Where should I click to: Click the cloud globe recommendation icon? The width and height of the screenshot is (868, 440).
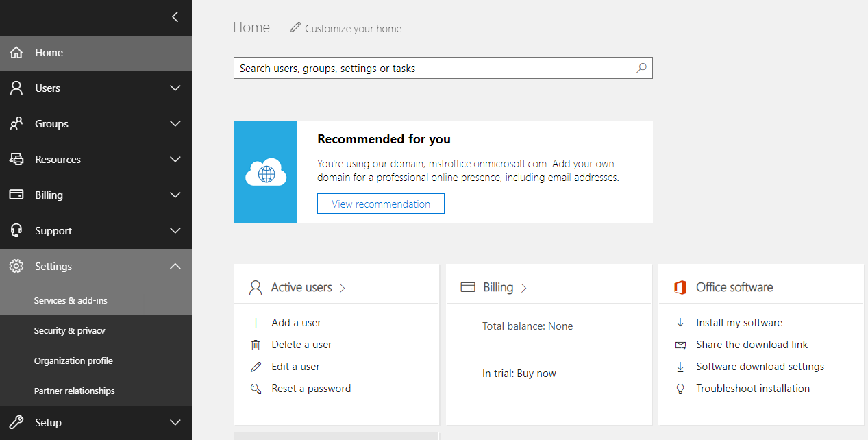(x=265, y=172)
